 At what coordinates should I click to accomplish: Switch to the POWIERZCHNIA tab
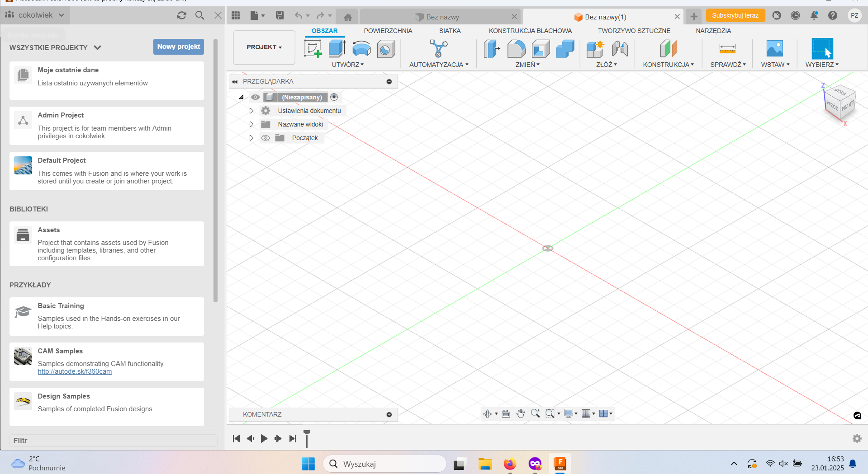[388, 31]
